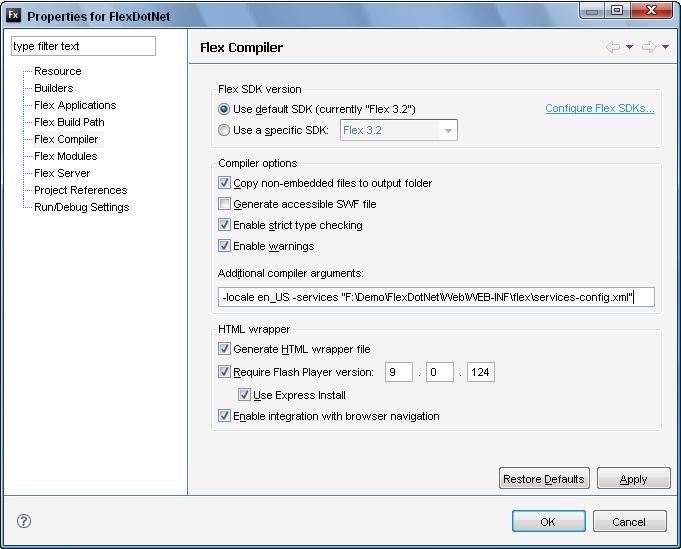Click 'Configure Flex SDKs...' link
This screenshot has width=681, height=549.
point(599,108)
